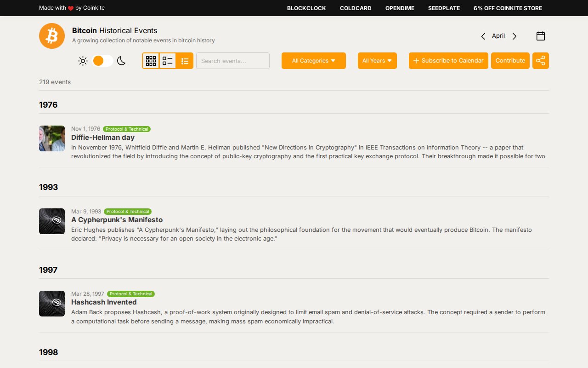The image size is (588, 368).
Task: Select light mode via sun icon
Action: pyautogui.click(x=83, y=61)
